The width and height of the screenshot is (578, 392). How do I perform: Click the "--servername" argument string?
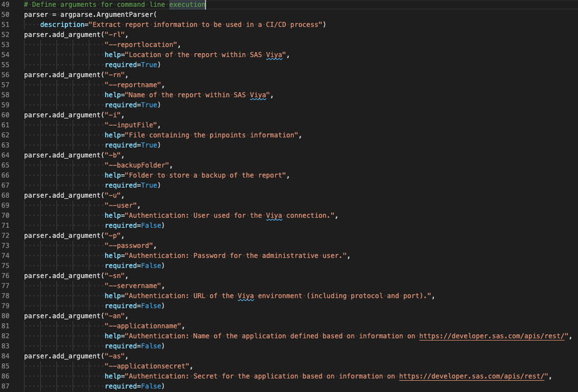pyautogui.click(x=135, y=286)
